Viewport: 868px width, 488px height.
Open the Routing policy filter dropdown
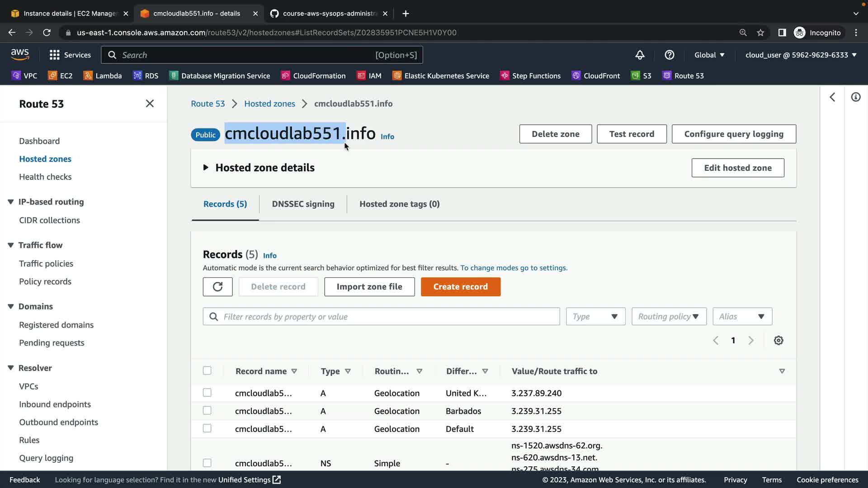click(669, 317)
